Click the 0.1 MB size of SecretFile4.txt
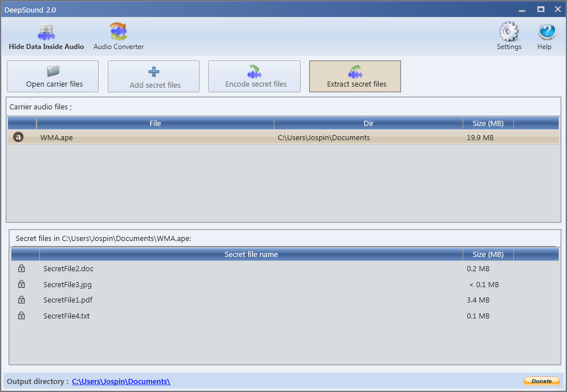567x392 pixels. 478,316
